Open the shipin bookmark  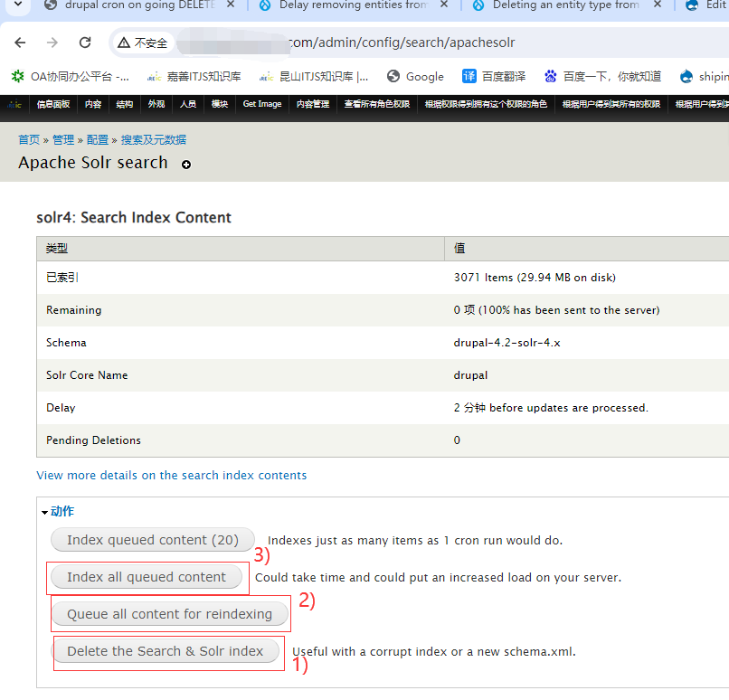point(704,76)
